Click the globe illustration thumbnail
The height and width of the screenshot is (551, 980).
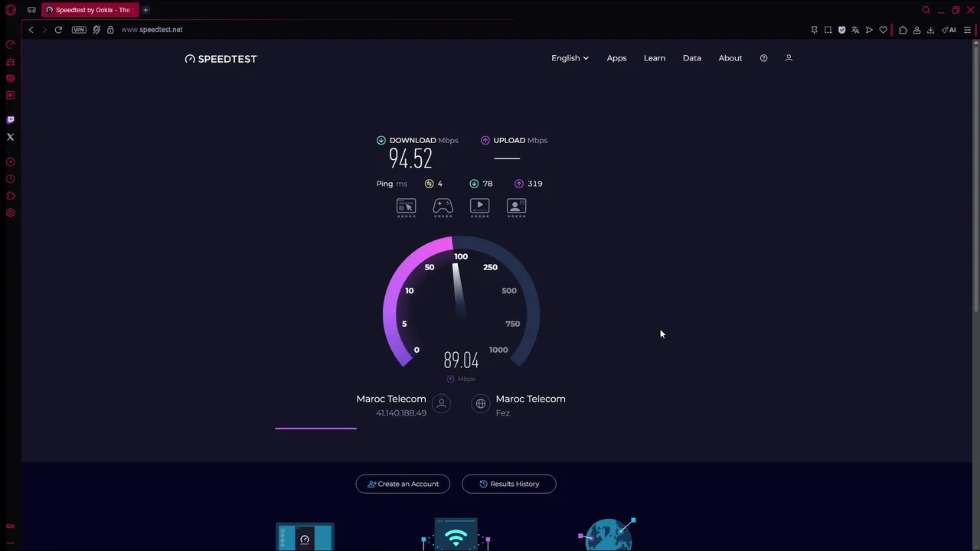point(608,534)
